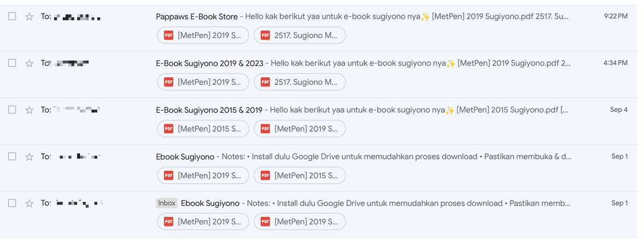Viewport: 644px width, 244px height.
Task: Open 2517. Sugiono PDF in the 4:34 PM email
Action: point(300,82)
